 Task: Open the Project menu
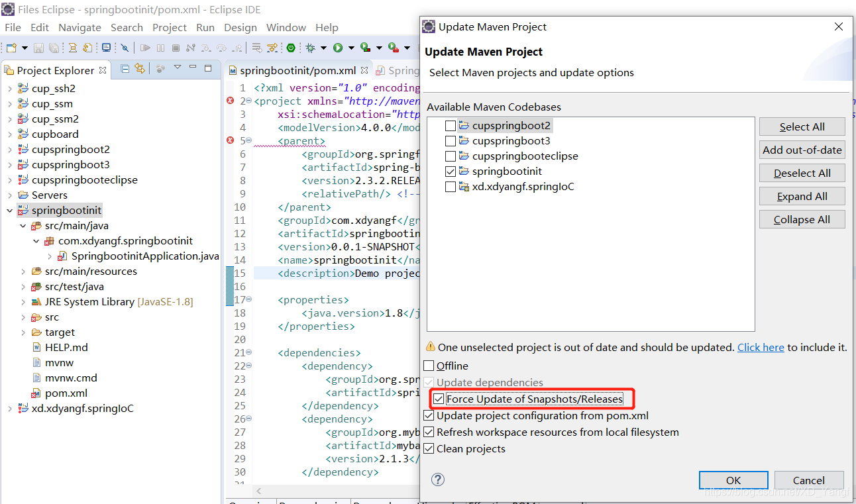(170, 27)
